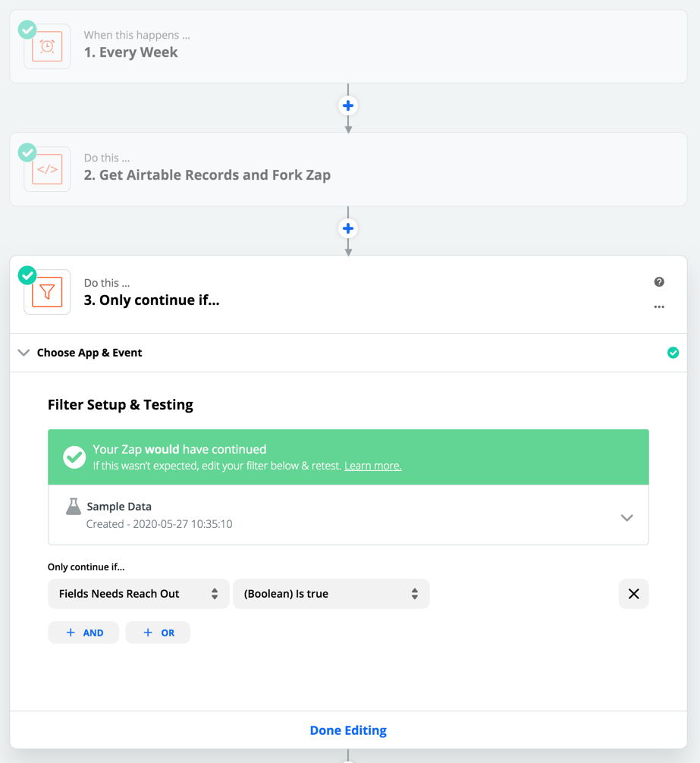Open help question mark icon on step 3

[659, 281]
